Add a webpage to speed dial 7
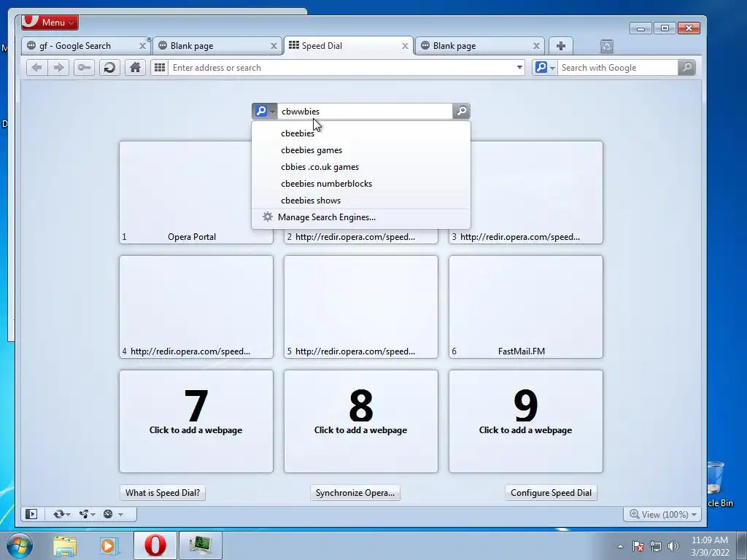 click(x=196, y=421)
